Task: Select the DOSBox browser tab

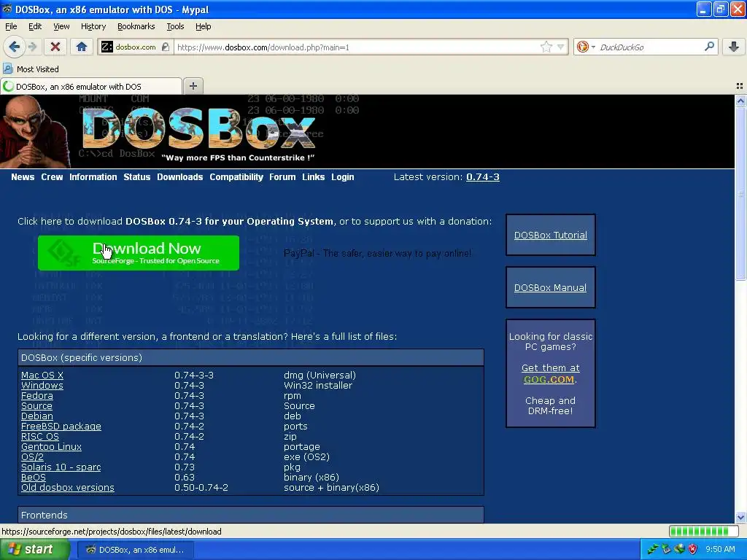Action: [91, 86]
